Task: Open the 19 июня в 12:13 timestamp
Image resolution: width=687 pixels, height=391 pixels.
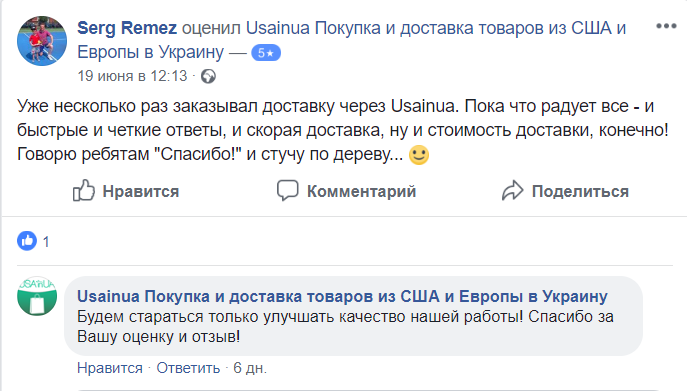Action: pos(132,76)
